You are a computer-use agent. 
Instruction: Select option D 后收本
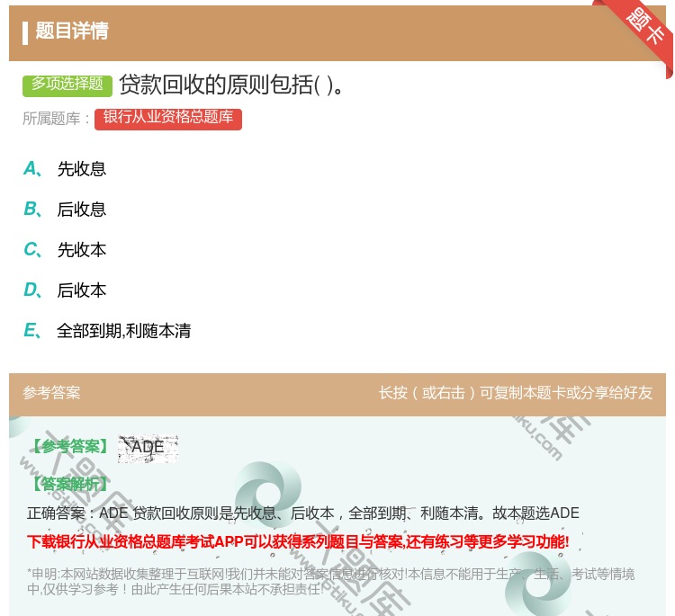(65, 290)
